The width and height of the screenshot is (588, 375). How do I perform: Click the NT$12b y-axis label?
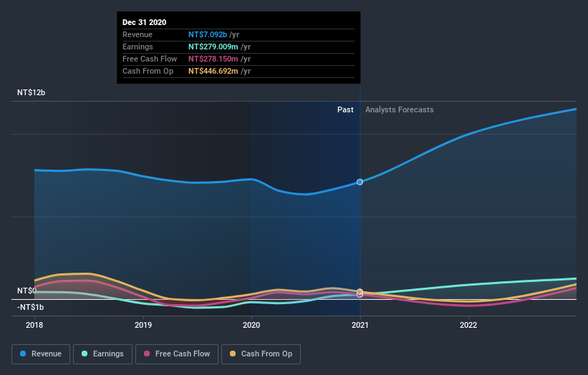tap(31, 92)
